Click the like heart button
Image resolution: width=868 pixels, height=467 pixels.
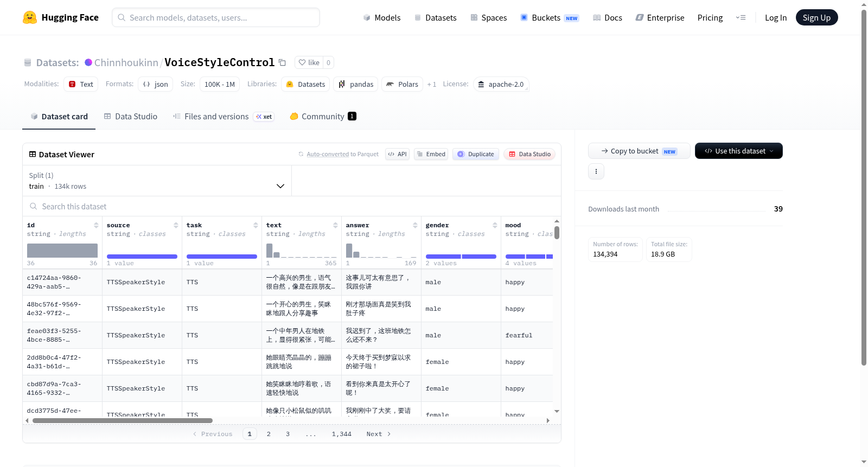(x=309, y=62)
